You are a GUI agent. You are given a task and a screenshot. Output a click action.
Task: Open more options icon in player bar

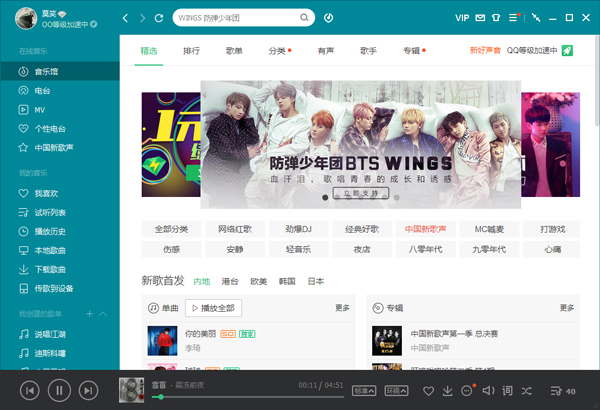[x=467, y=391]
